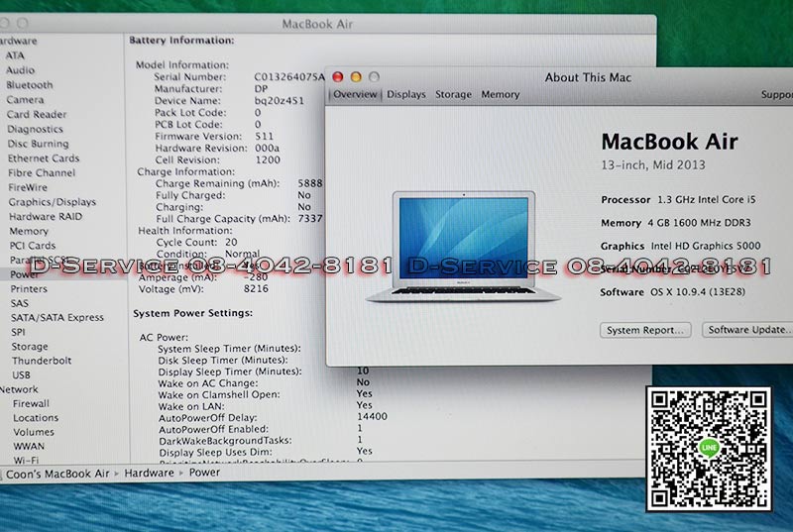This screenshot has height=532, width=793.
Task: Click the Graphics Intel HD Graphics 5000 text
Action: [680, 246]
